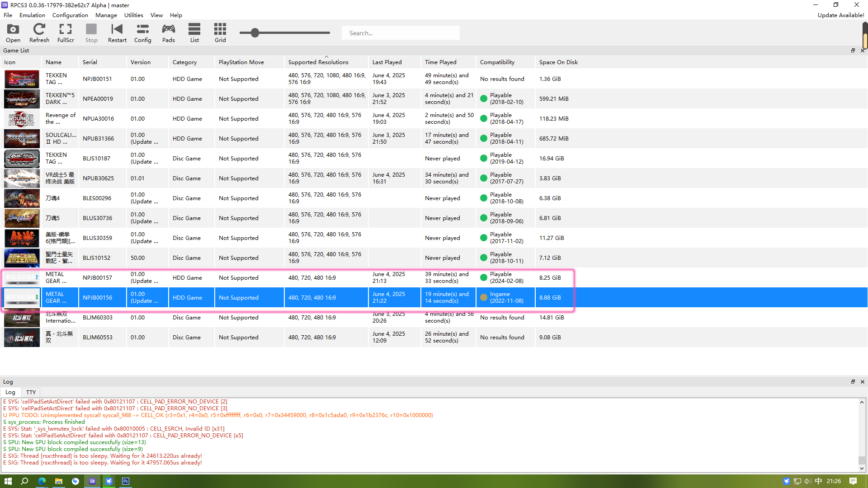
Task: Sort by the Name column header
Action: click(60, 62)
